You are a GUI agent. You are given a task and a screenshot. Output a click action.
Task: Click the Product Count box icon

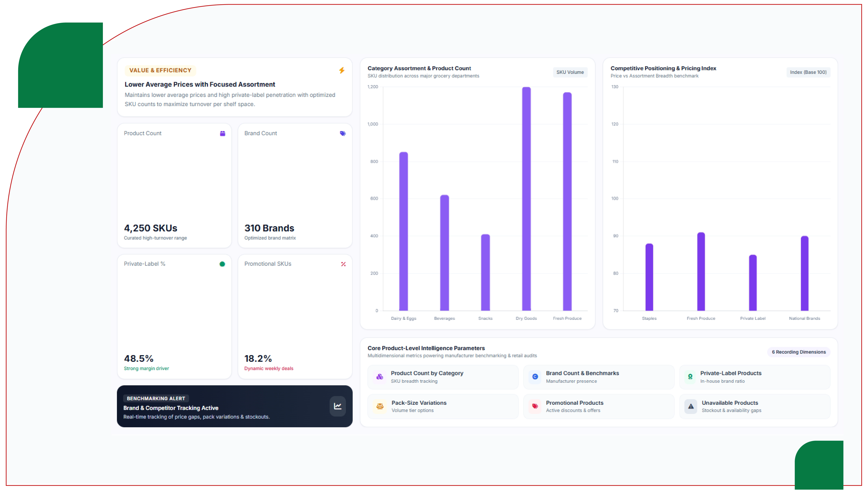222,133
